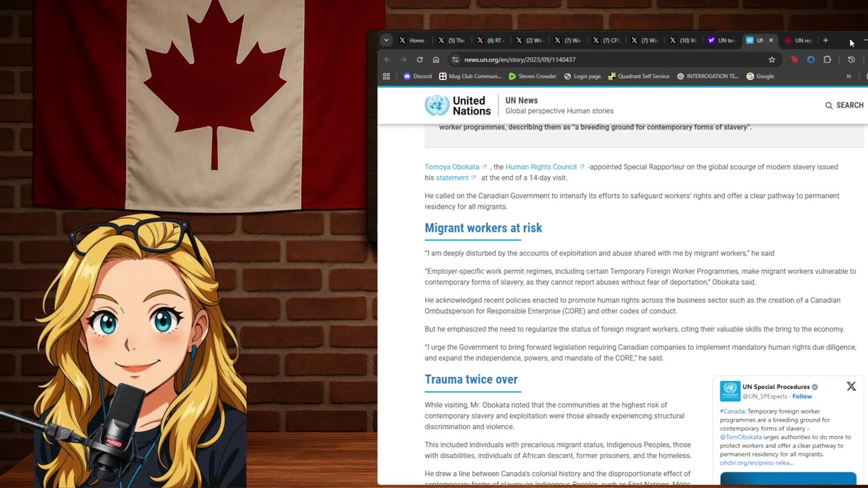The width and height of the screenshot is (868, 488).
Task: Open the Google bookmark
Action: [760, 77]
